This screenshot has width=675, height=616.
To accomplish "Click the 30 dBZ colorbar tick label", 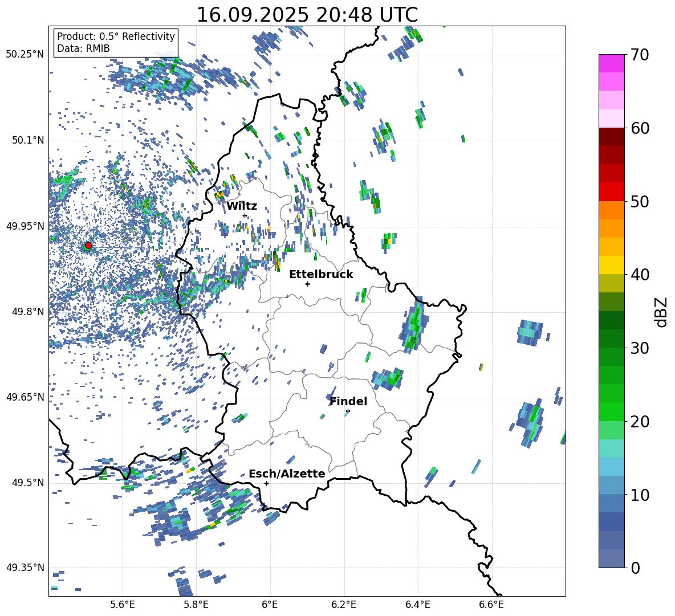I will [640, 348].
